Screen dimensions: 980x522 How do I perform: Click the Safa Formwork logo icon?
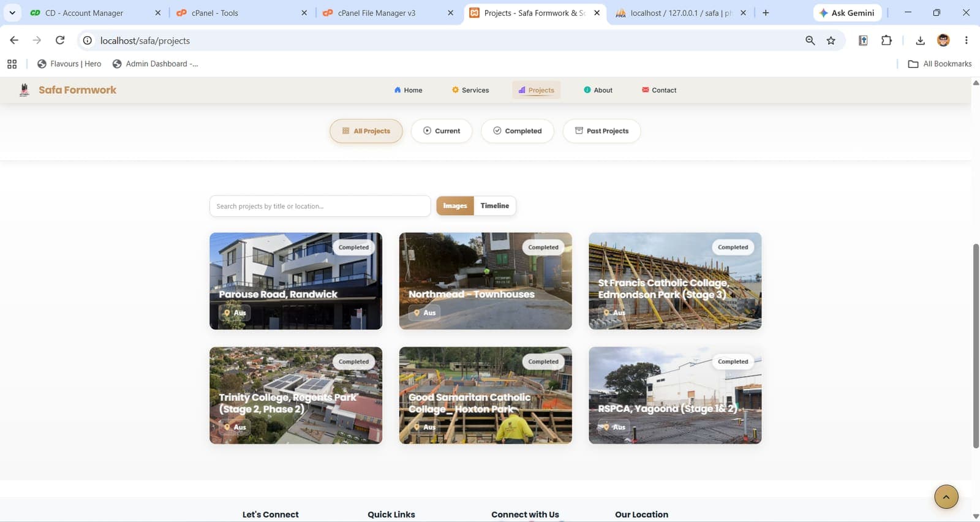pyautogui.click(x=24, y=90)
